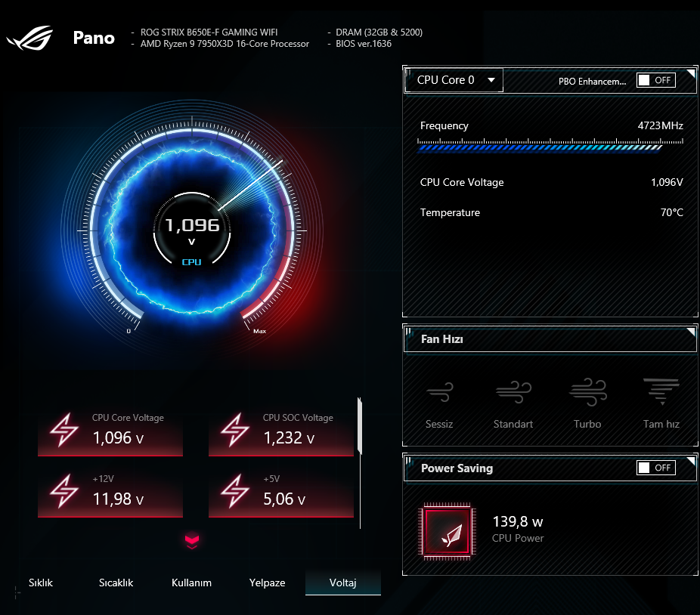
Task: Click the ROG logo icon
Action: click(30, 38)
